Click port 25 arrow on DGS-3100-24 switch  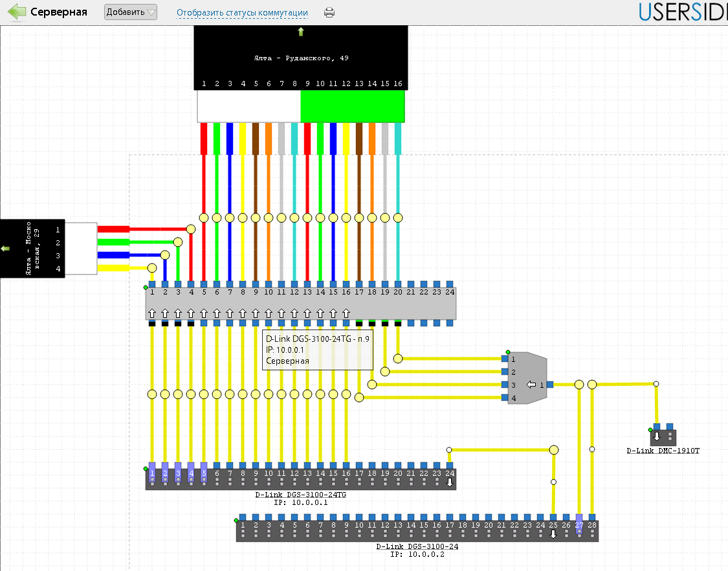553,534
